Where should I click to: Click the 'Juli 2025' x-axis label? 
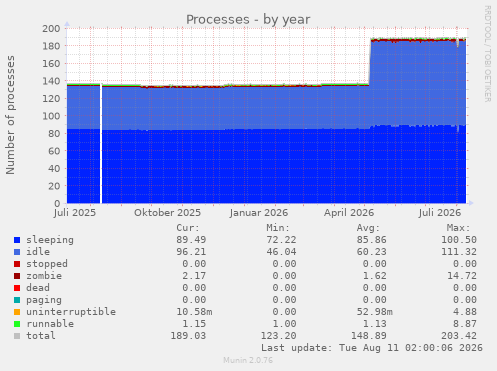75,213
